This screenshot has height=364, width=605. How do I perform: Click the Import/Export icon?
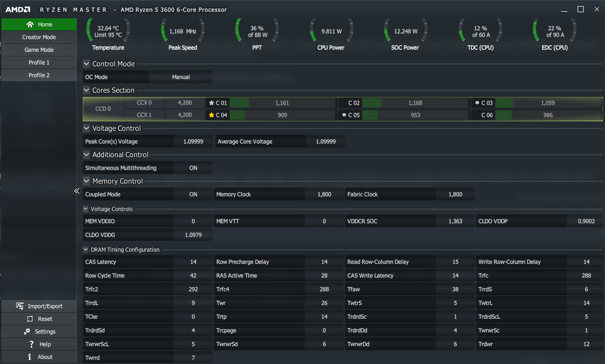tap(20, 306)
